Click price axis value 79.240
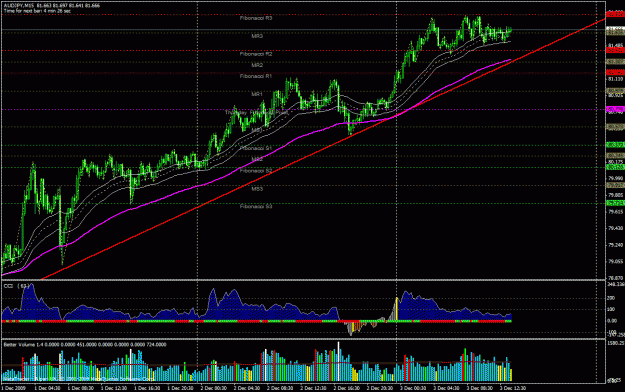The height and width of the screenshot is (392, 625). click(x=615, y=245)
